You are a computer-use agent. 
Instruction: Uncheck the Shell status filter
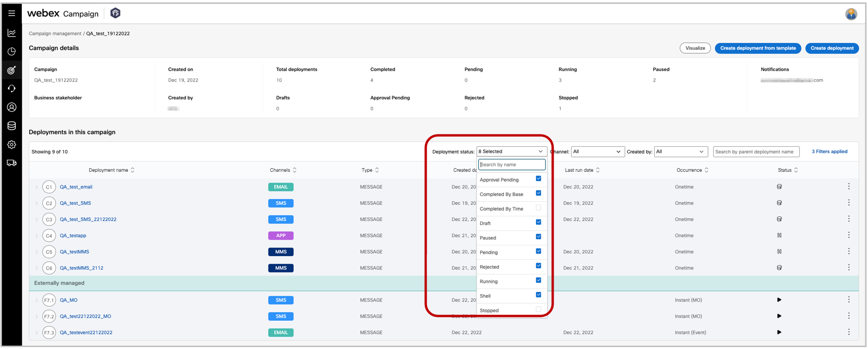539,295
